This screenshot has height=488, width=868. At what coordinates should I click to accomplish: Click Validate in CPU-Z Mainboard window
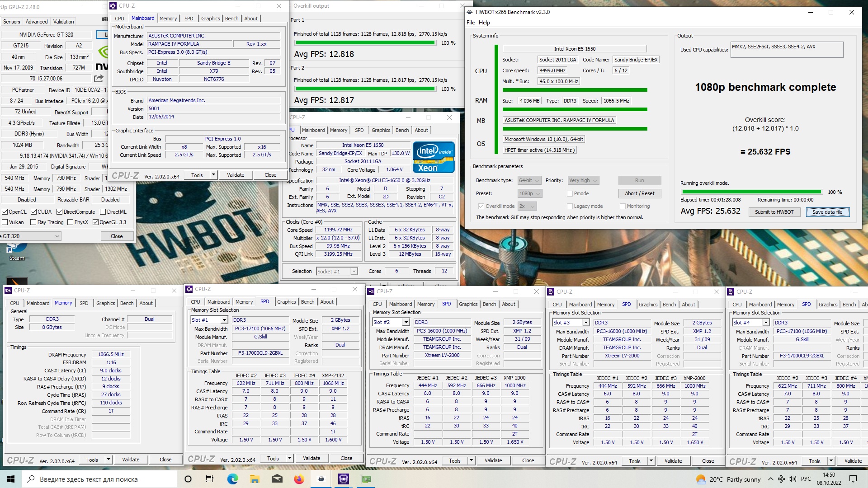point(236,175)
